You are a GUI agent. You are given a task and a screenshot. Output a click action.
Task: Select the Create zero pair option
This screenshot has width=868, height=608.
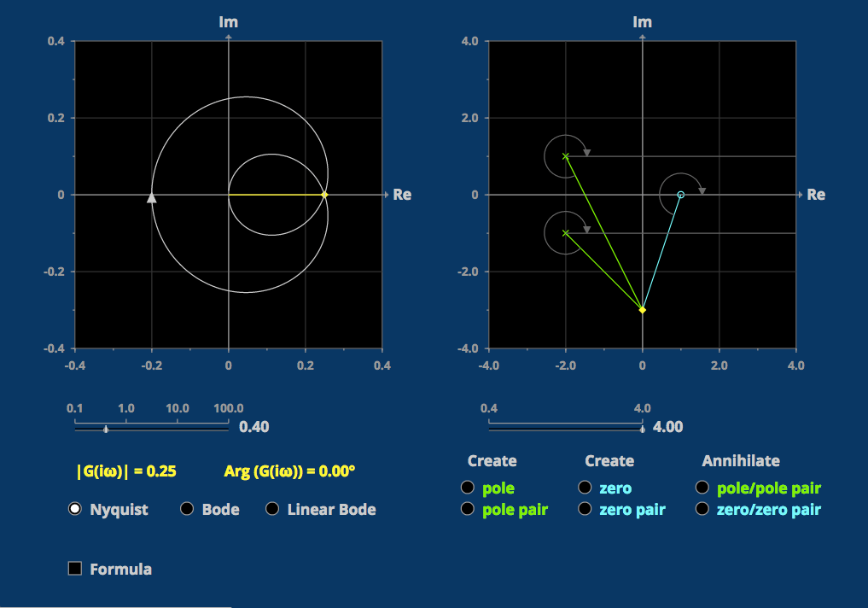tap(585, 508)
